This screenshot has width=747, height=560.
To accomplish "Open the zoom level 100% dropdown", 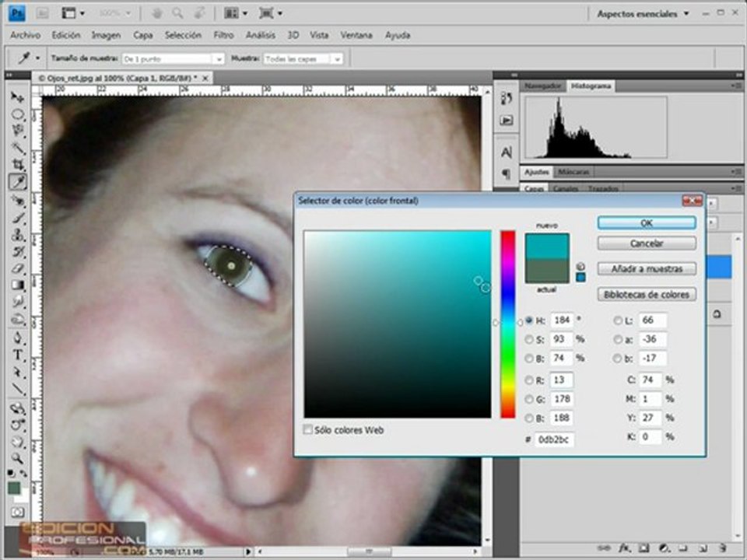I will pyautogui.click(x=114, y=13).
